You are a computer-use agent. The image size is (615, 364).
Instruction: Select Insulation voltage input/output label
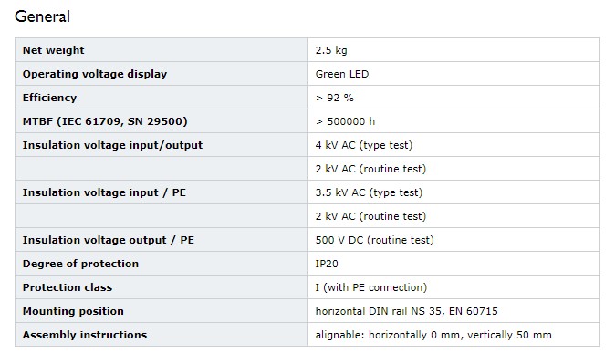pos(112,145)
